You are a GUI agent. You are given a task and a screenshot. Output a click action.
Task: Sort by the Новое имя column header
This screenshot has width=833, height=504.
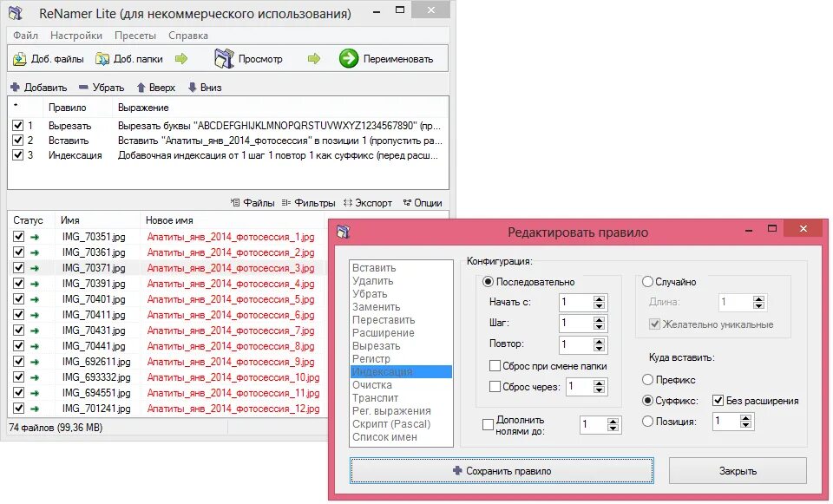pos(233,219)
